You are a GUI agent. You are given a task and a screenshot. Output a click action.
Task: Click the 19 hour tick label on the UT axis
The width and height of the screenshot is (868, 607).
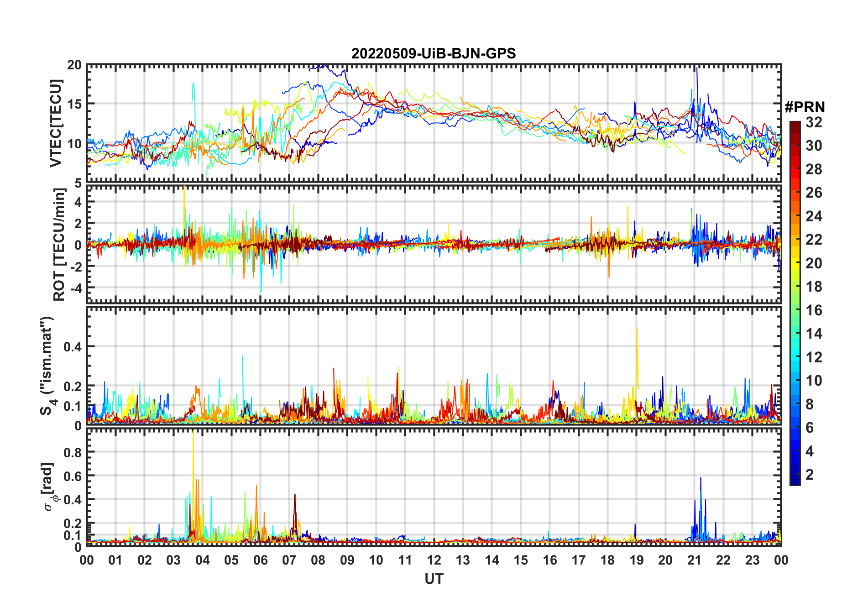637,560
